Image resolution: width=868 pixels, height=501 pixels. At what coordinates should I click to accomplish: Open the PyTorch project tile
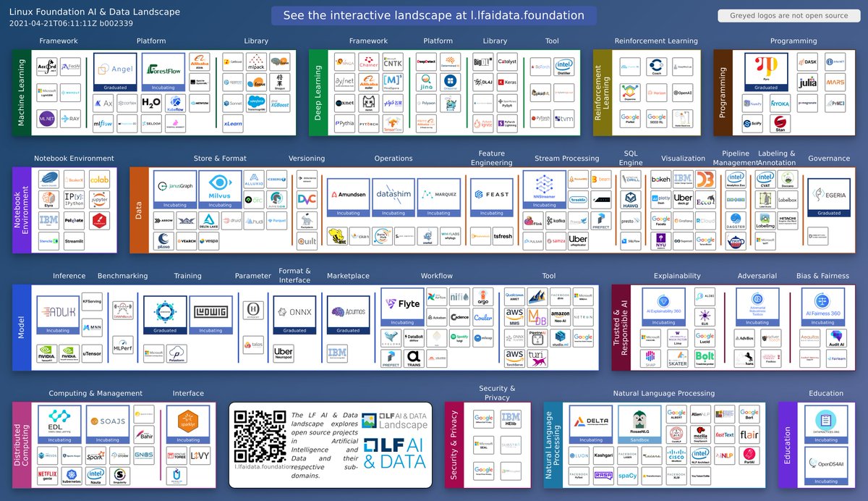coord(369,123)
